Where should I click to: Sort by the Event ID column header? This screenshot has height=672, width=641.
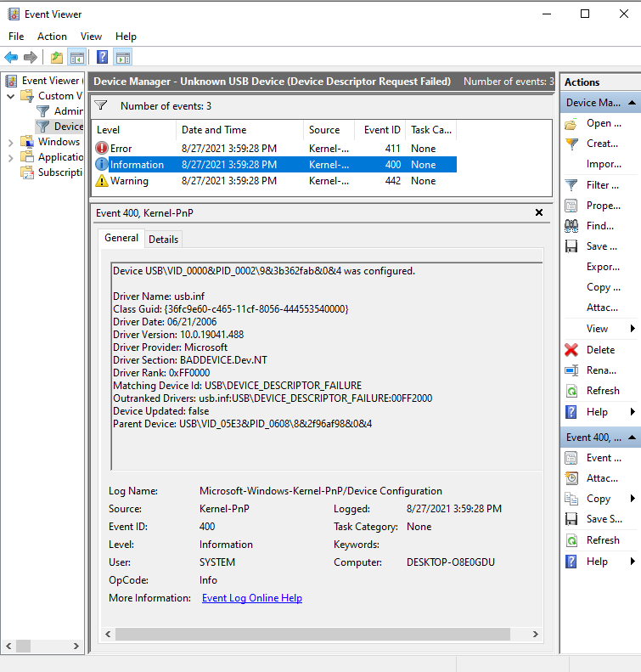[x=380, y=130]
